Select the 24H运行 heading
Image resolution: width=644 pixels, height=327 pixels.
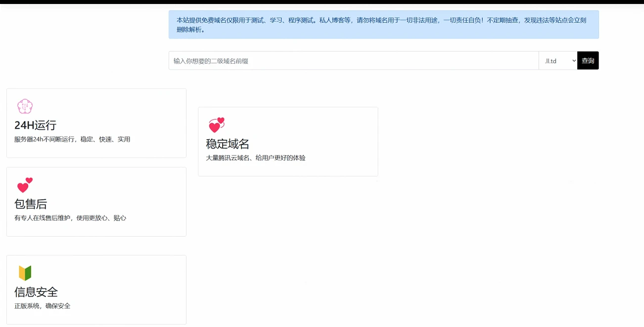coord(35,125)
